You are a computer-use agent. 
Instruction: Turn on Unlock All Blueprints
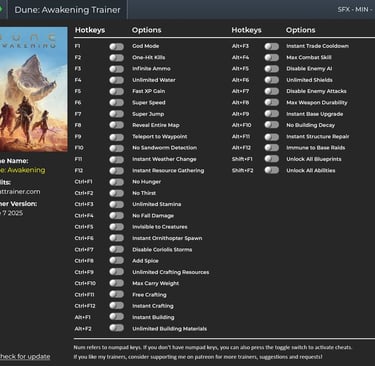pyautogui.click(x=272, y=159)
